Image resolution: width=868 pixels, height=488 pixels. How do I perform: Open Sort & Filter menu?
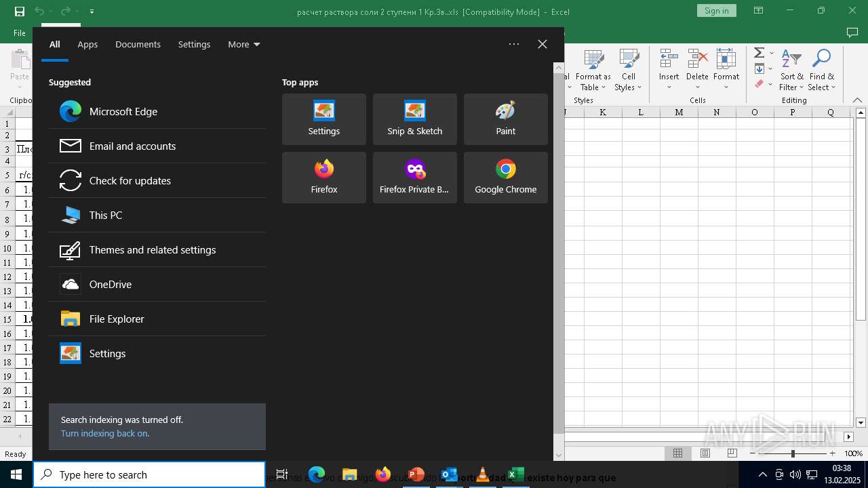coord(791,70)
